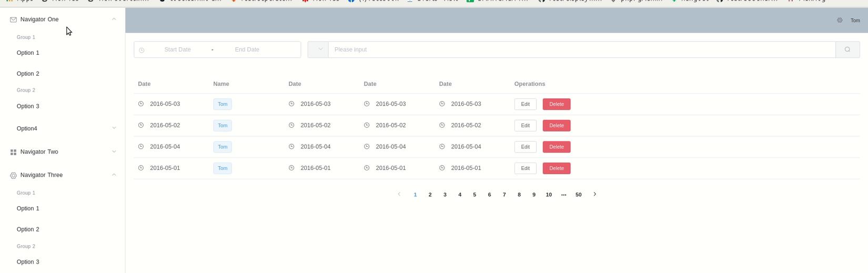Open the dropdown before the search input

click(318, 49)
